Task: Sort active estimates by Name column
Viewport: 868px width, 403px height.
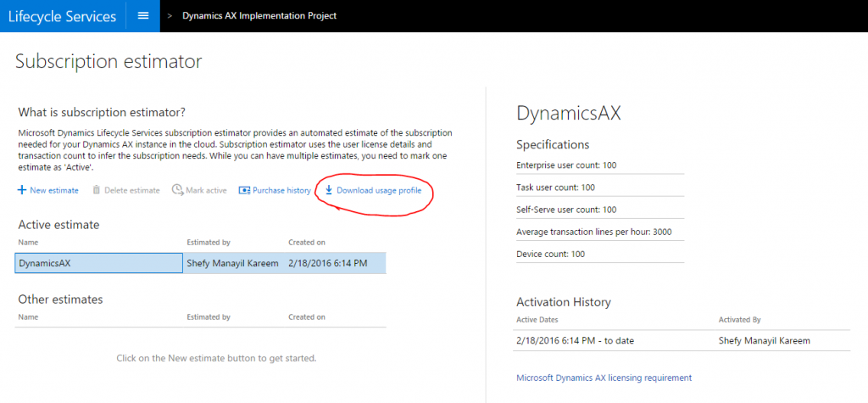Action: [28, 243]
